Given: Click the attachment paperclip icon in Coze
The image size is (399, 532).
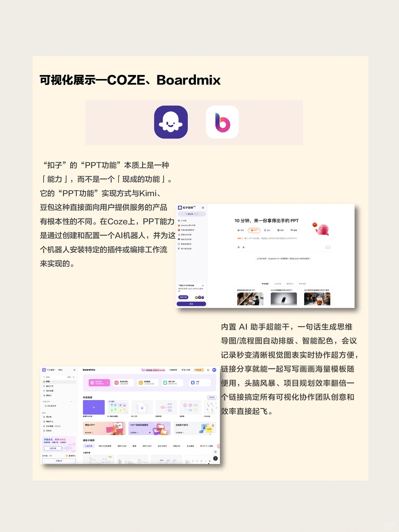Looking at the screenshot, I should (243, 247).
